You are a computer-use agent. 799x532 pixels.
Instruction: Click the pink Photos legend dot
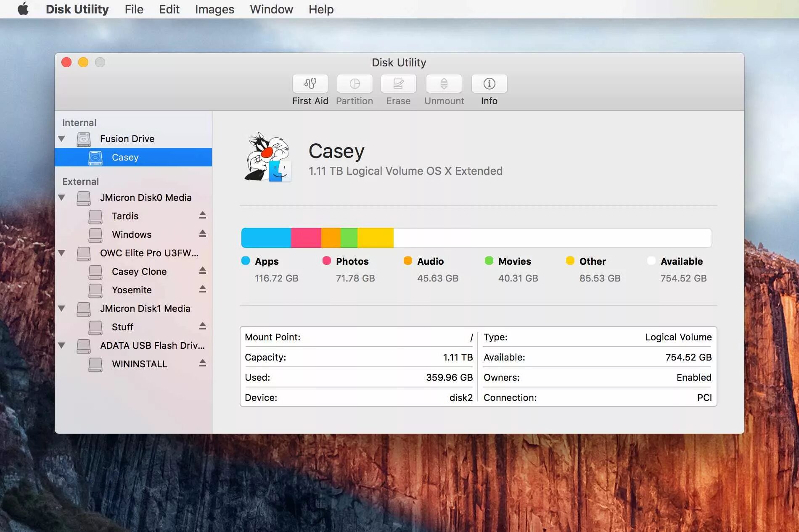(x=327, y=261)
